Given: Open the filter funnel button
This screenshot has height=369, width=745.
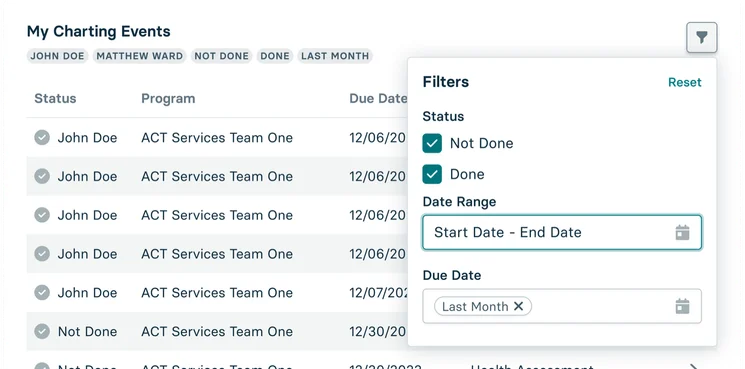Looking at the screenshot, I should (x=701, y=37).
